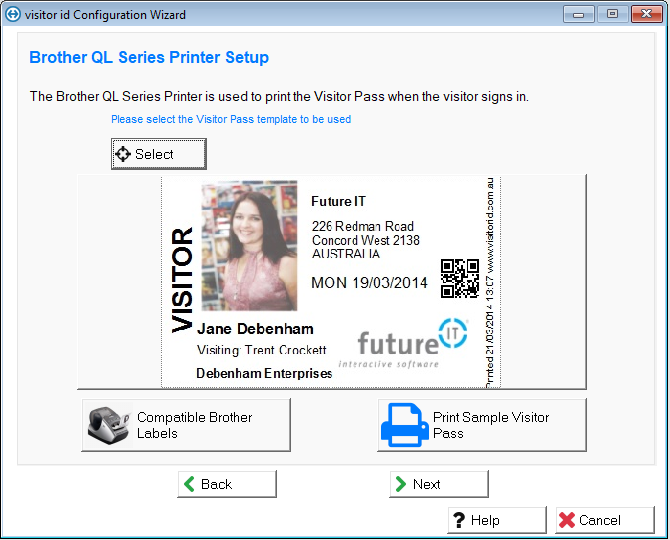Click the visitor id app icon in title bar
670x540 pixels.
coord(13,15)
